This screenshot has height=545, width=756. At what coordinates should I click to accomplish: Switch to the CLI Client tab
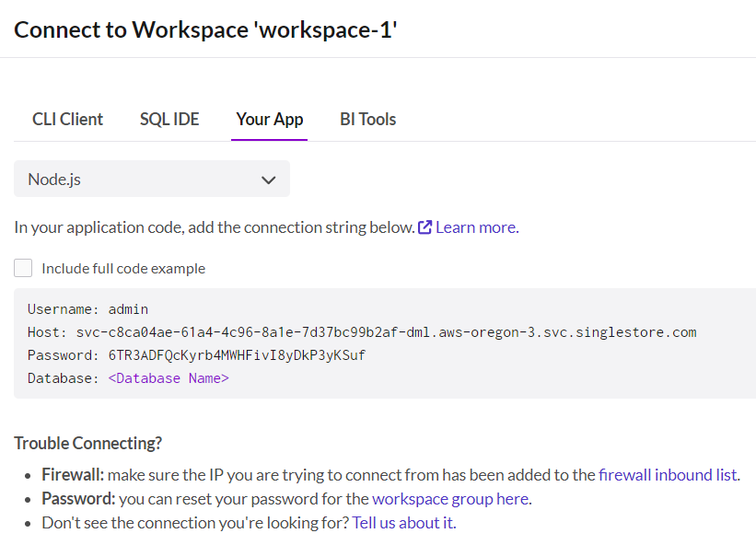[67, 120]
